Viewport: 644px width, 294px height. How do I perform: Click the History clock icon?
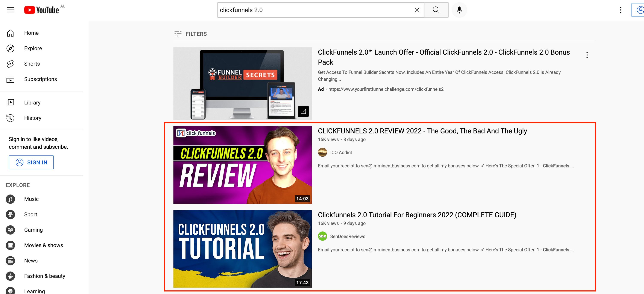(10, 118)
